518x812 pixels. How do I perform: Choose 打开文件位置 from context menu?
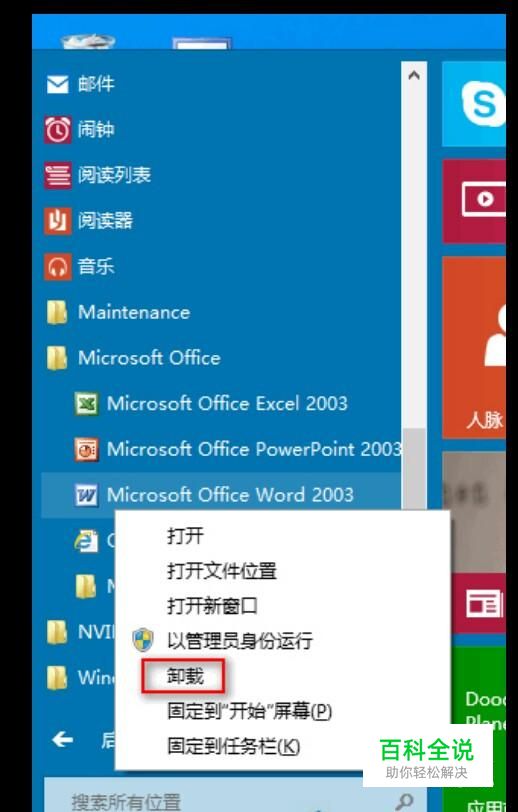click(x=222, y=571)
